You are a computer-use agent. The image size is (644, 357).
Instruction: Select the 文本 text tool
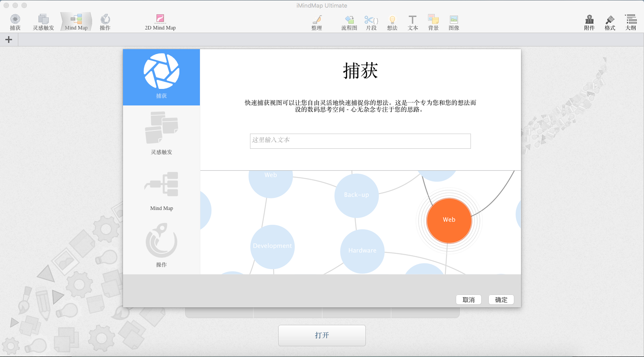pos(413,22)
